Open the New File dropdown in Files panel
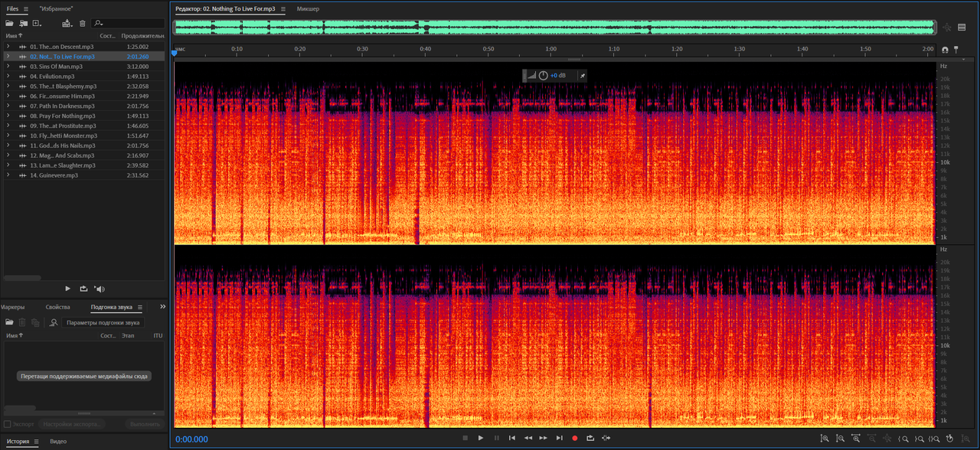 coord(37,24)
